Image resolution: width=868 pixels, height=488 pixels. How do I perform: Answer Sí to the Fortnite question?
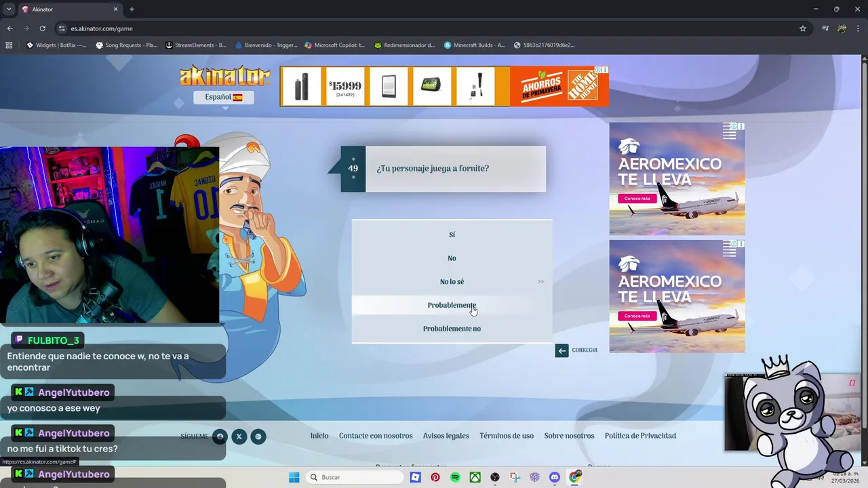point(452,235)
